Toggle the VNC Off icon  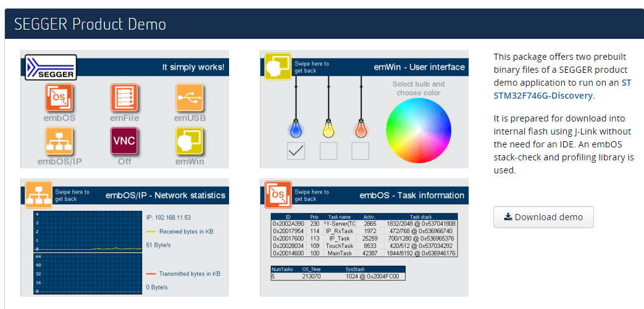(x=125, y=141)
